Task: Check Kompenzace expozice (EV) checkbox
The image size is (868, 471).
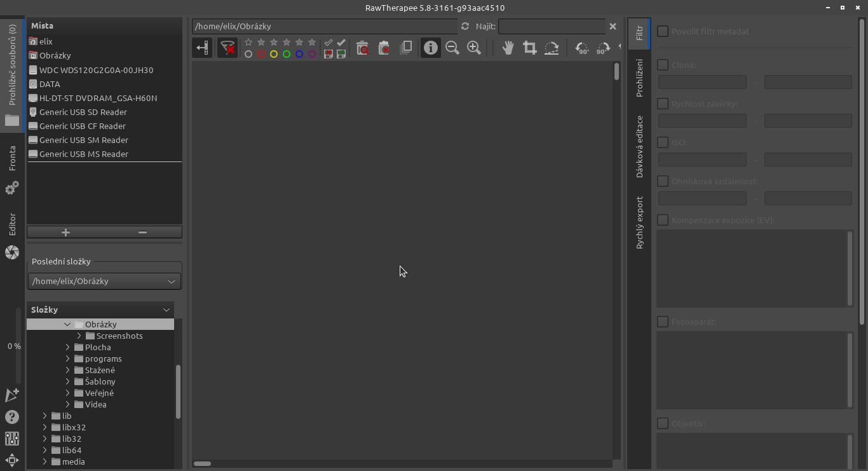Action: 663,220
